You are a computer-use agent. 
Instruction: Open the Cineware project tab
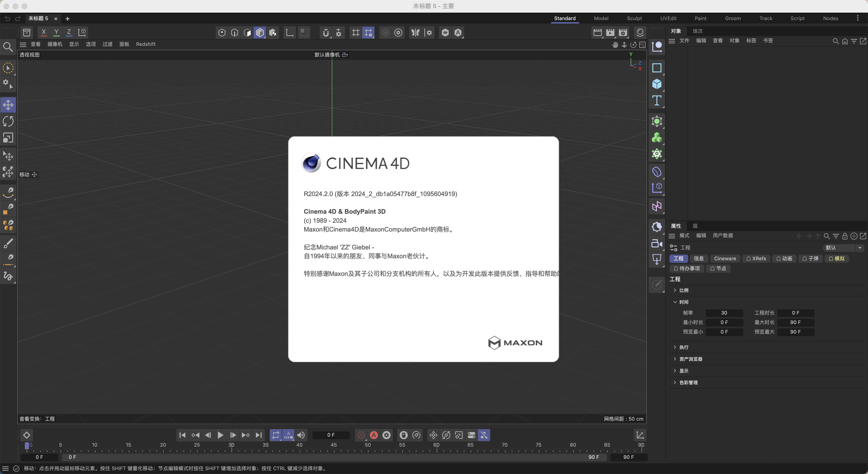(x=725, y=258)
